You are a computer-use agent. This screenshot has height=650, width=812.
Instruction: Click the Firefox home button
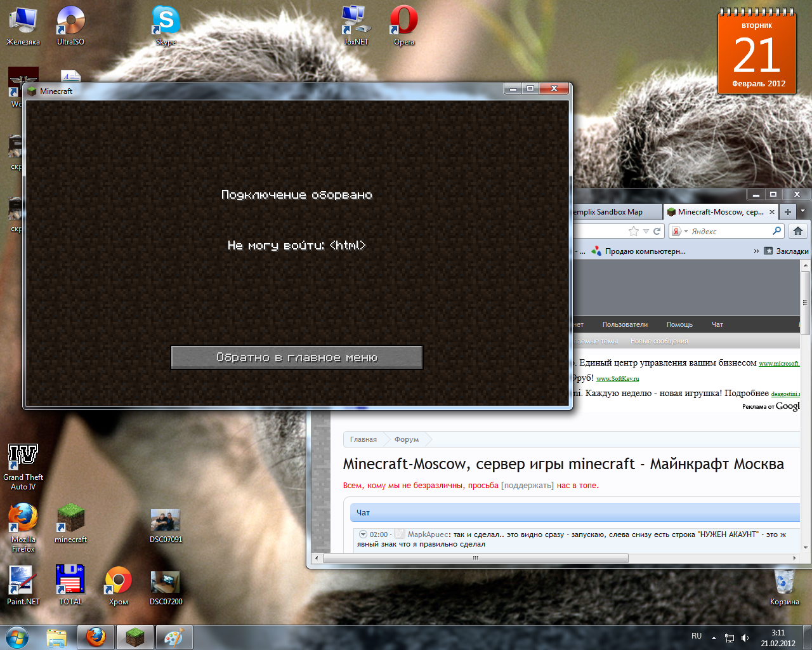798,231
